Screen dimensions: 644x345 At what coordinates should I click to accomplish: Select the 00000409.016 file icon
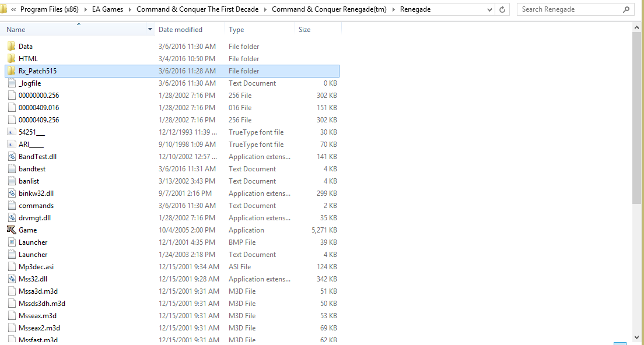click(12, 108)
